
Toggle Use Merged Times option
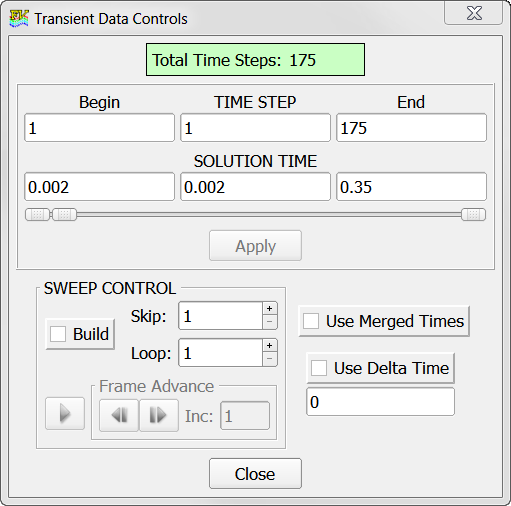[x=311, y=321]
